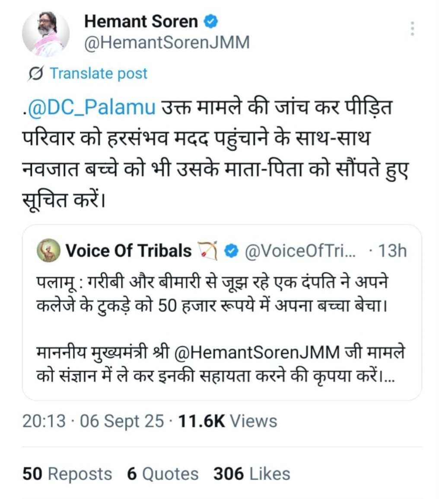Click the 13h timestamp on quoted post
The width and height of the screenshot is (448, 499).
[x=392, y=251]
